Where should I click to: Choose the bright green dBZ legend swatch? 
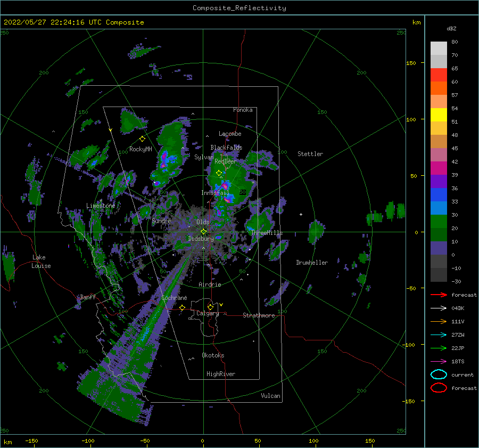pos(439,222)
